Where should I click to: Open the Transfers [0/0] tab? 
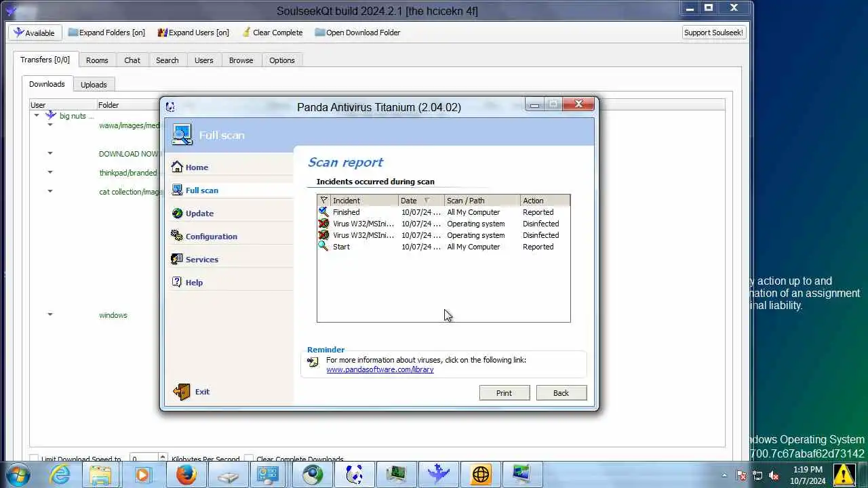click(x=45, y=60)
